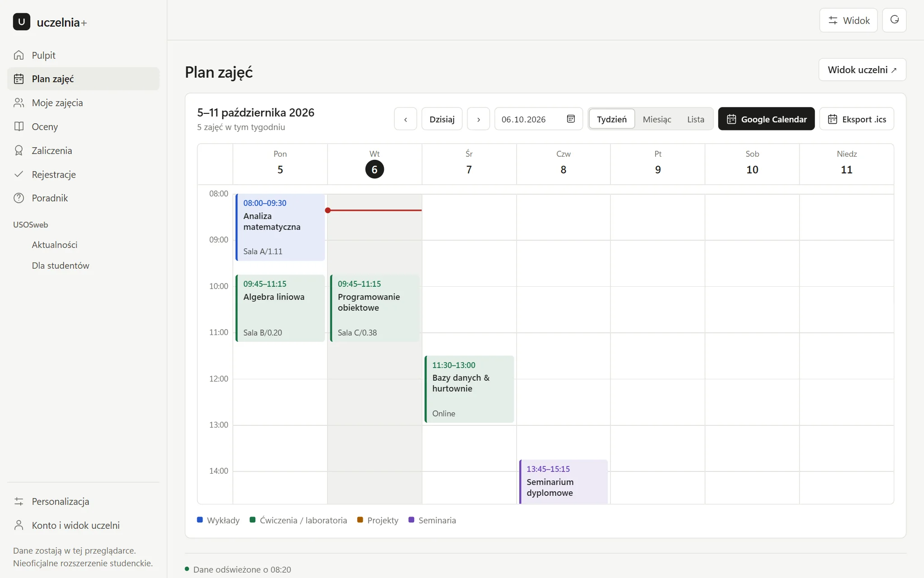Image resolution: width=924 pixels, height=578 pixels.
Task: Open Seminarium dyplomowe class block
Action: (563, 481)
